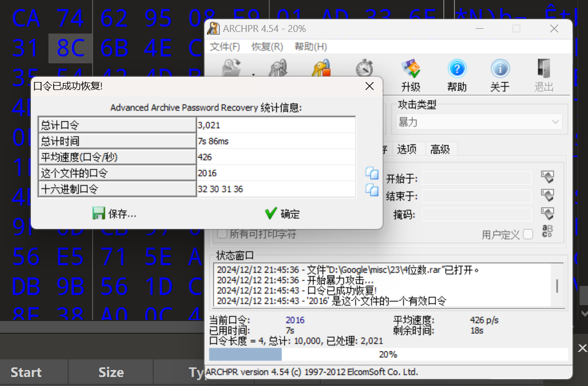Click the 状态窗口 log scrollbar
588x386 pixels.
pos(557,285)
